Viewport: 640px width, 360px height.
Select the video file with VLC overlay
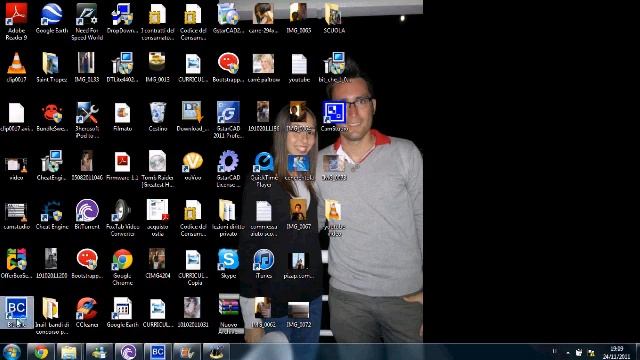(x=16, y=165)
